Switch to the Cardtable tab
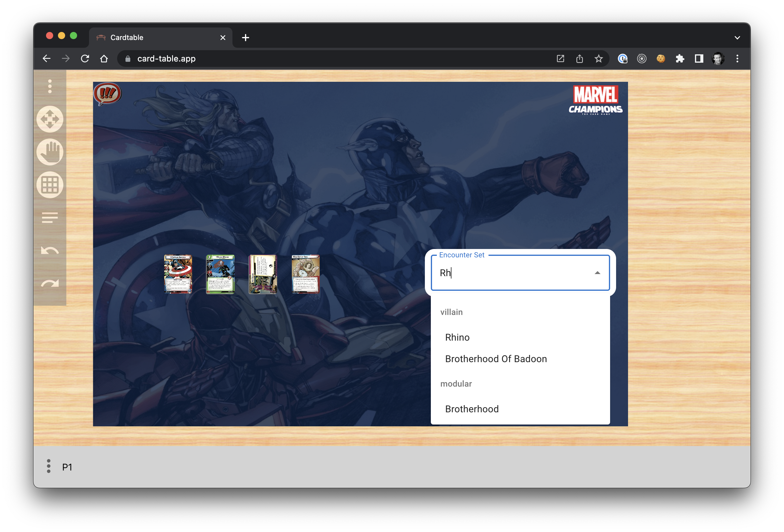784x532 pixels. point(160,37)
